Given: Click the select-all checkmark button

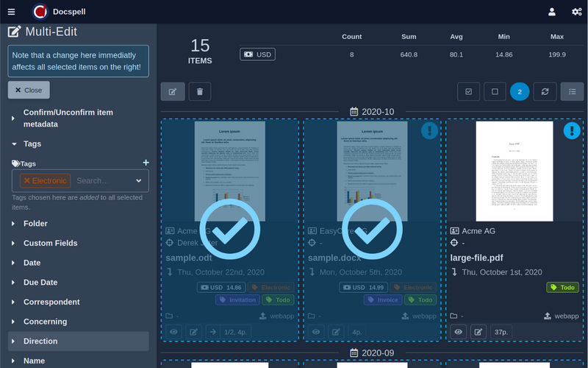Looking at the screenshot, I should tap(468, 91).
